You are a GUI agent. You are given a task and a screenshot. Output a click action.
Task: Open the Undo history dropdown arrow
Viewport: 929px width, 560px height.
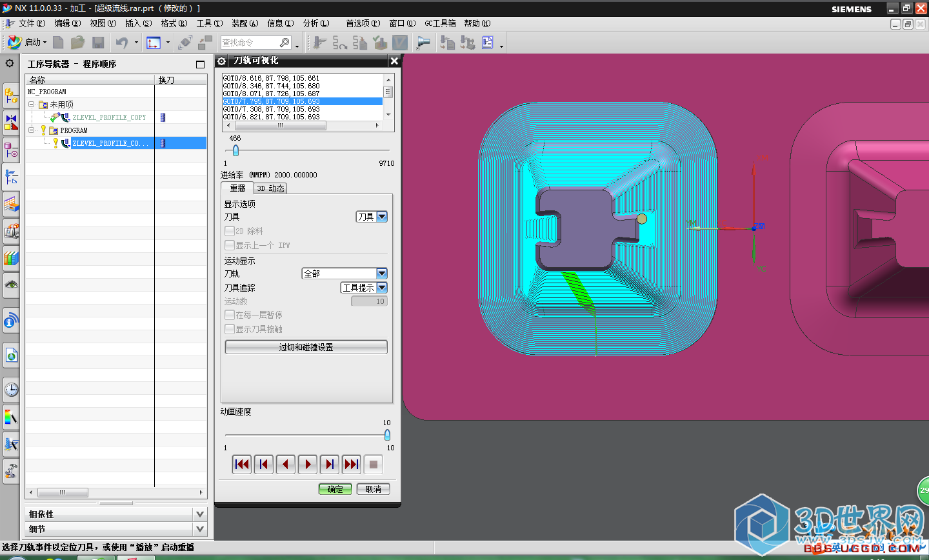click(136, 43)
